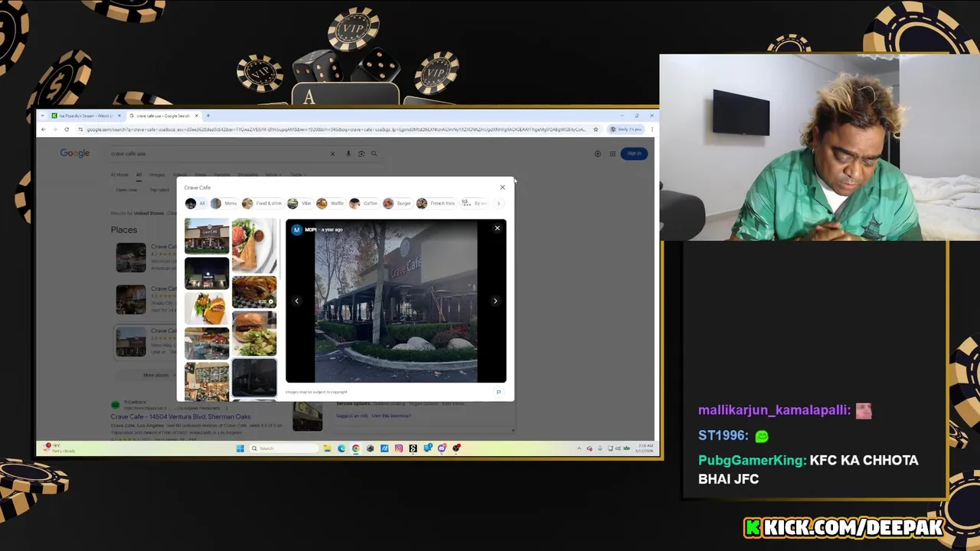Search by image with Lens icon
Image resolution: width=980 pixels, height=551 pixels.
click(361, 154)
